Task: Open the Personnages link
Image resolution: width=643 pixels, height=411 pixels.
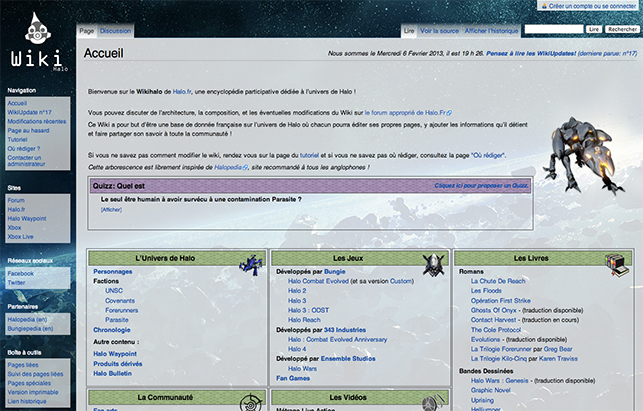Action: click(113, 272)
